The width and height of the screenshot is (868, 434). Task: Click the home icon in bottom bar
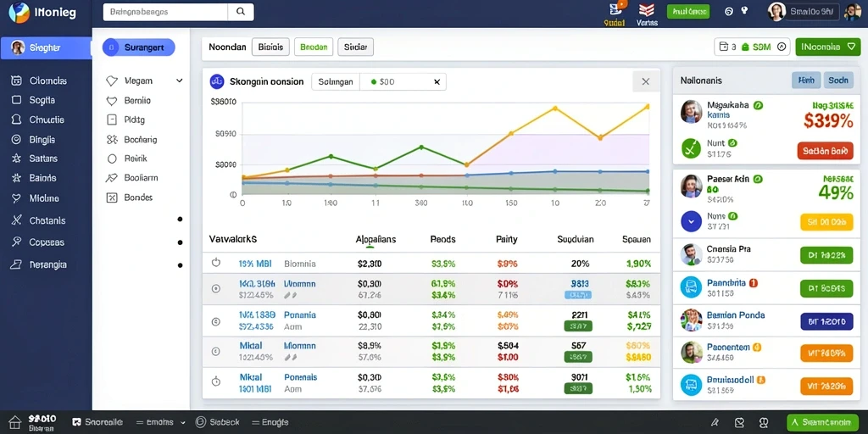15,422
